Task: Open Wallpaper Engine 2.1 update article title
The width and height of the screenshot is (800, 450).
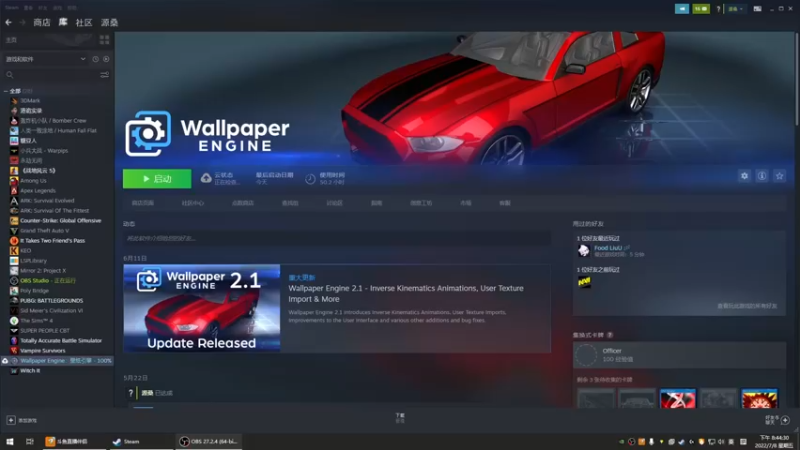Action: (406, 293)
